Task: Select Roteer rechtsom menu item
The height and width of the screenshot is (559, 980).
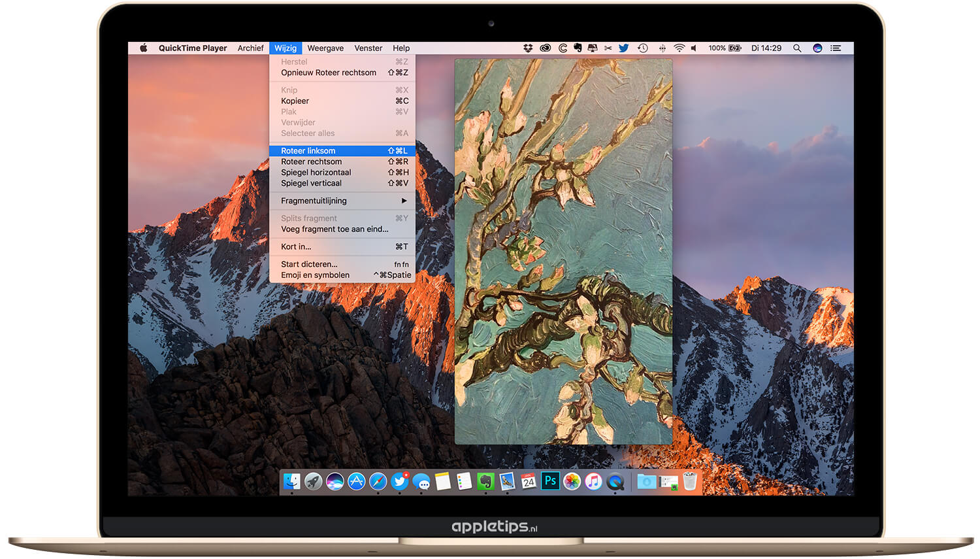Action: [x=342, y=161]
